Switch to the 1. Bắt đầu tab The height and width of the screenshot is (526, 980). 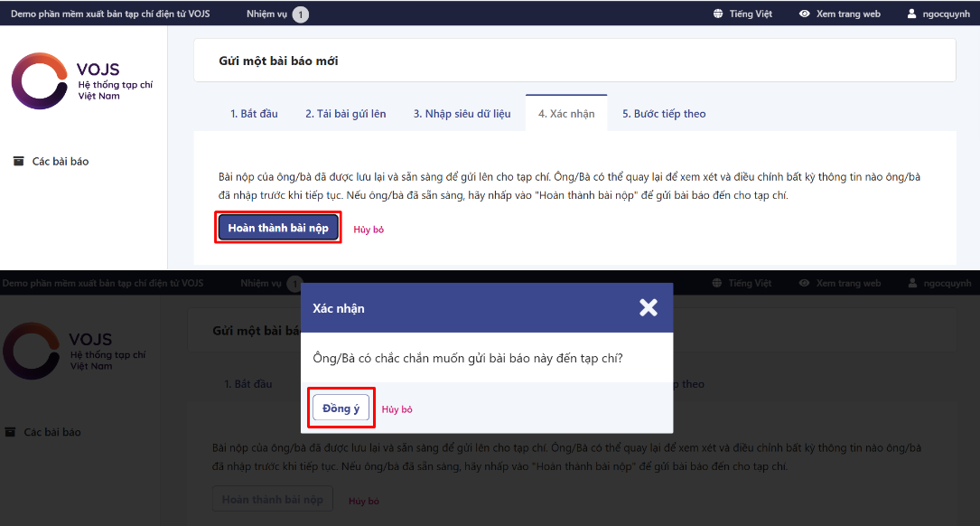coord(254,114)
